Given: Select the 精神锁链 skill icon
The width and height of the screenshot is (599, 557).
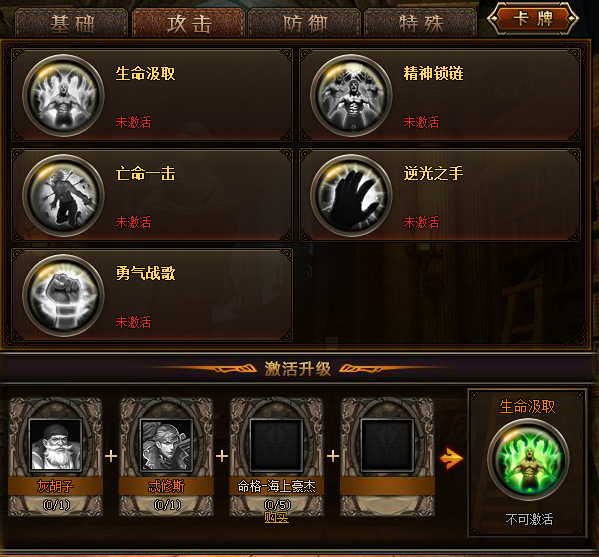Looking at the screenshot, I should coord(351,96).
